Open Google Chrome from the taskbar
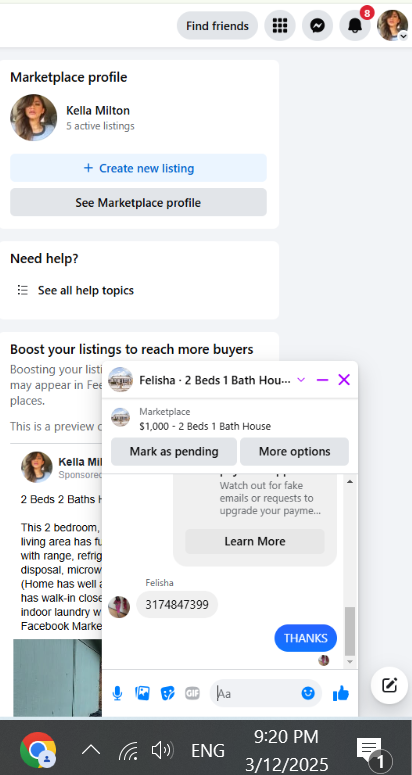Image resolution: width=412 pixels, height=775 pixels. (x=38, y=750)
